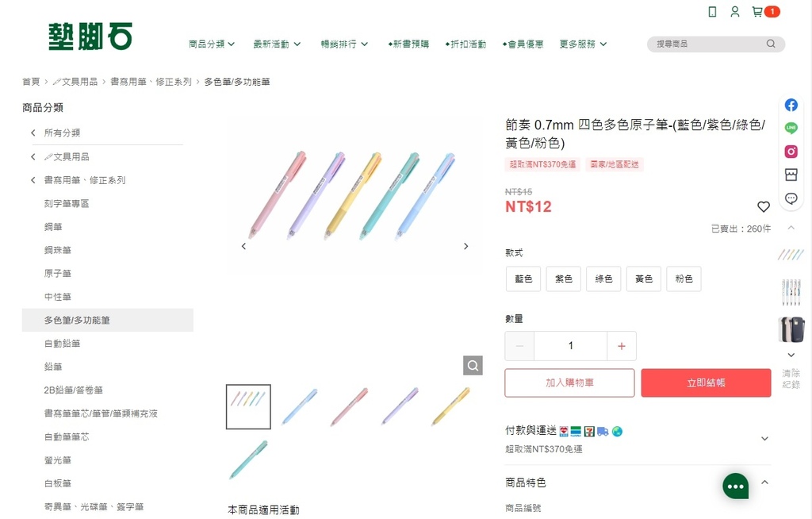Expand 付款與運送 section chevron

point(765,439)
